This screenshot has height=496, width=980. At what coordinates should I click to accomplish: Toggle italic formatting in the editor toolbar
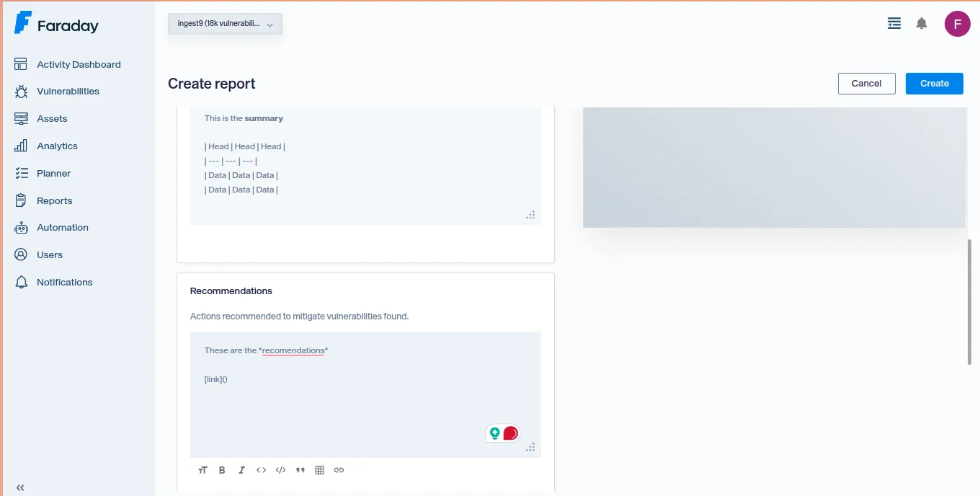tap(241, 469)
